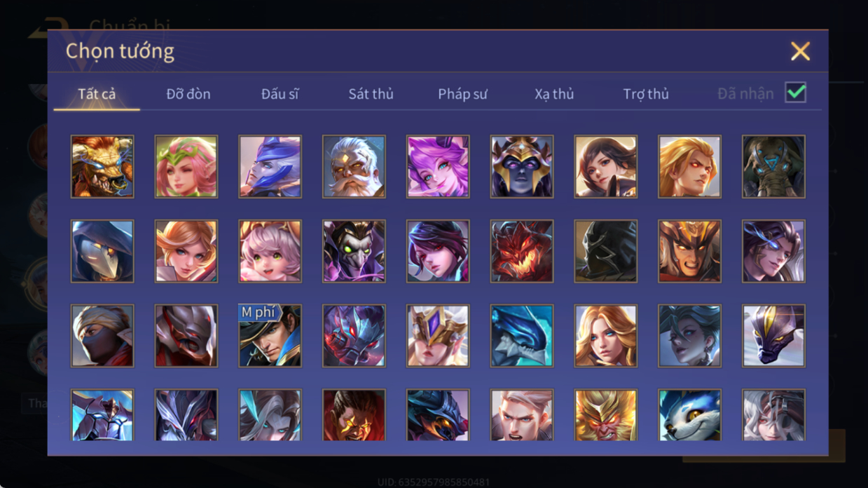Select the Tất cả tab

[97, 94]
